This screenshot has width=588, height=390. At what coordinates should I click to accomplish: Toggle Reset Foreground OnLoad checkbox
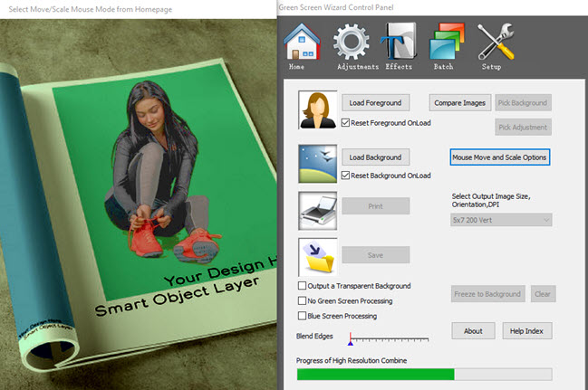[345, 122]
